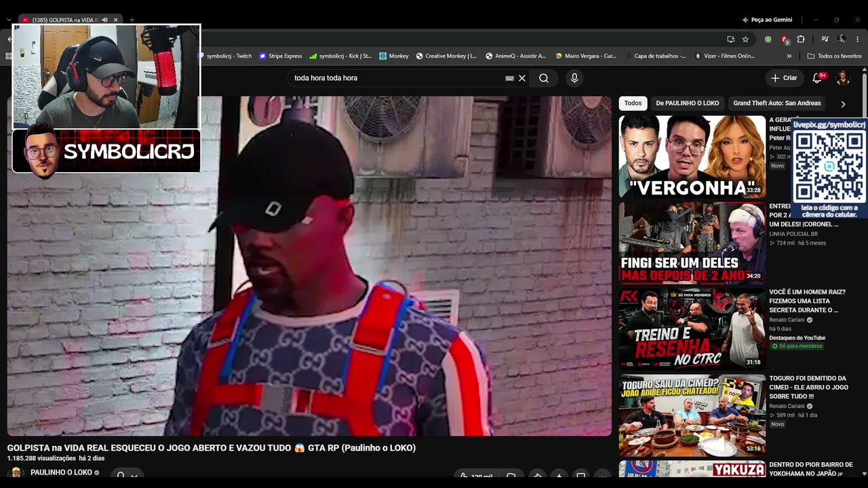Image resolution: width=868 pixels, height=488 pixels.
Task: Open the TOGURO SAIU DA CIMED thumbnail
Action: (x=692, y=415)
